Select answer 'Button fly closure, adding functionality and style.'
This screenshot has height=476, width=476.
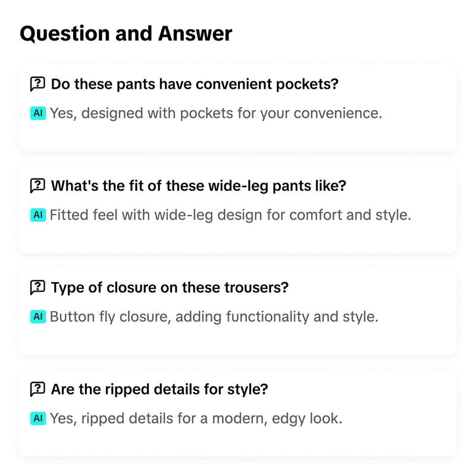coord(214,317)
